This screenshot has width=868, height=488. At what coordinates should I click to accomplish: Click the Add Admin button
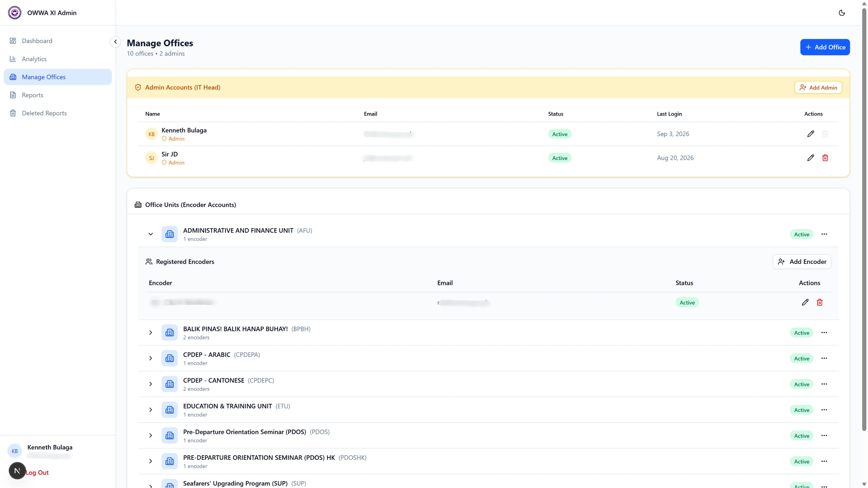818,88
